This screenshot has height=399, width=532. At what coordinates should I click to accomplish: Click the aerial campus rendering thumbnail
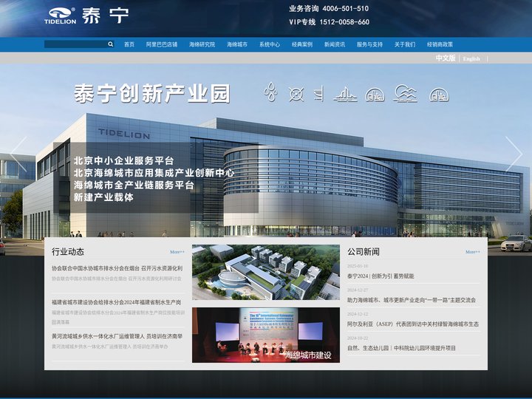pos(266,272)
